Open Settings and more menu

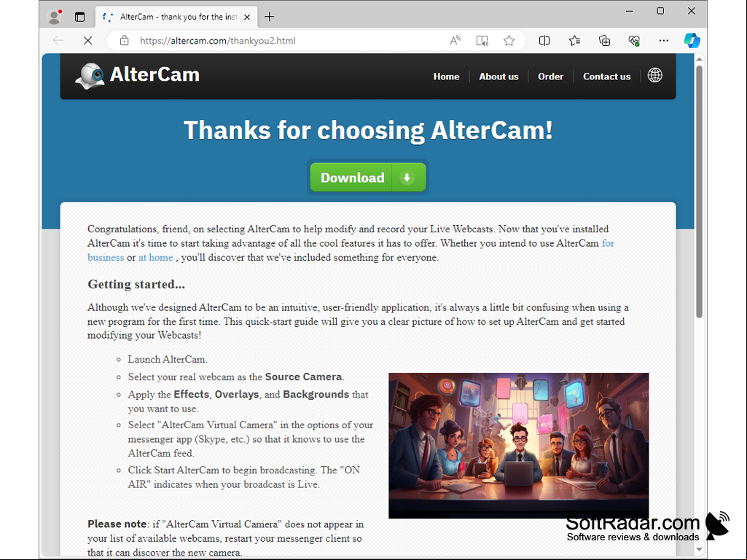(x=664, y=41)
